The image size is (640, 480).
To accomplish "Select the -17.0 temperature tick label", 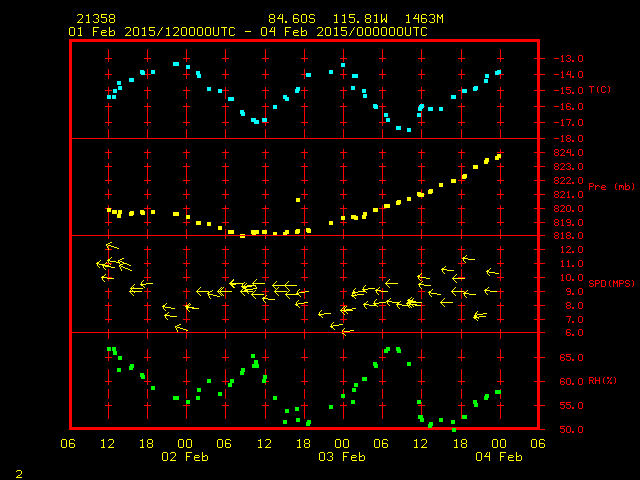I will [569, 123].
